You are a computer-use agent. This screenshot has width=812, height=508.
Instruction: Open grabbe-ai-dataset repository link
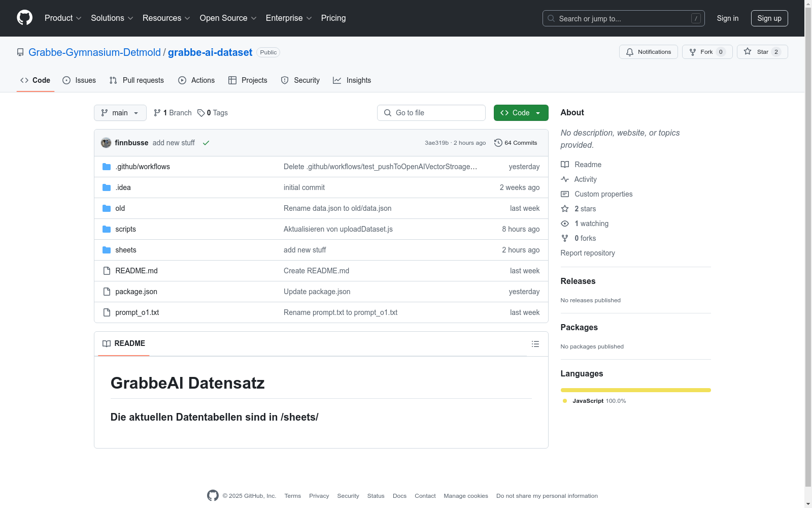(x=210, y=52)
